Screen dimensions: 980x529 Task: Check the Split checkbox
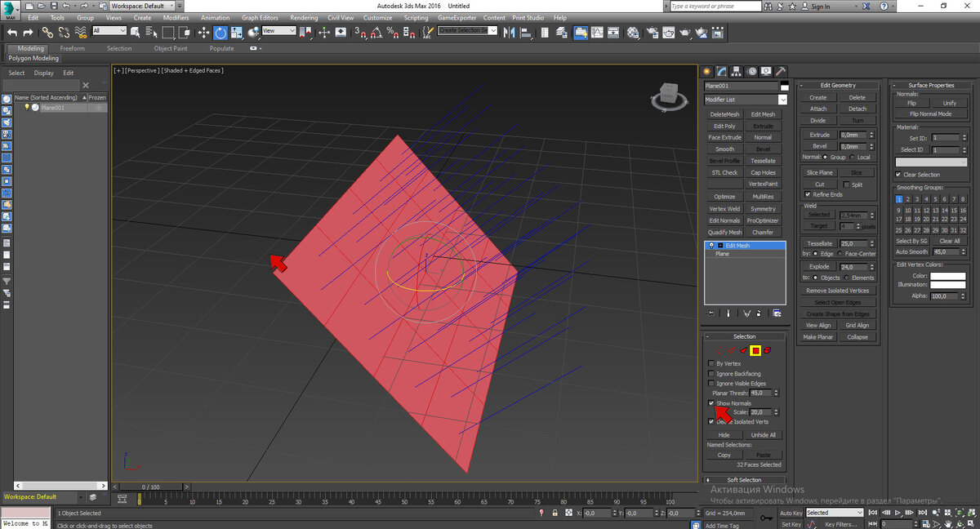click(846, 184)
